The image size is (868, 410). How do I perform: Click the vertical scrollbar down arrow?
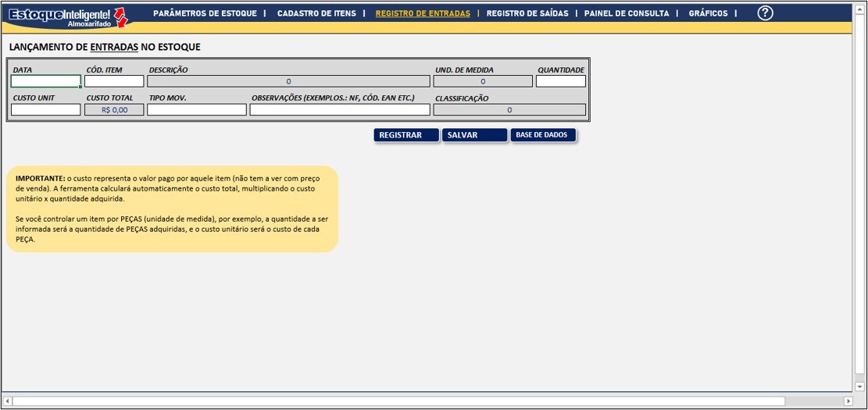click(860, 386)
